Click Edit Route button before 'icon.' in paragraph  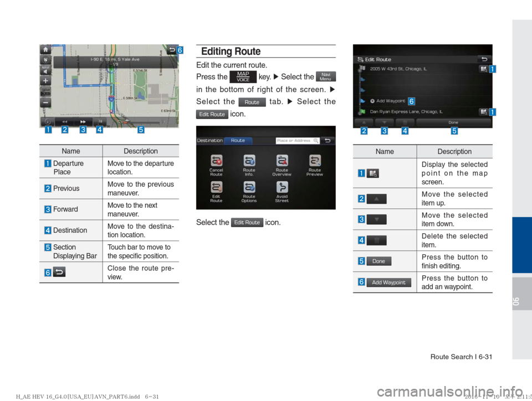click(212, 114)
